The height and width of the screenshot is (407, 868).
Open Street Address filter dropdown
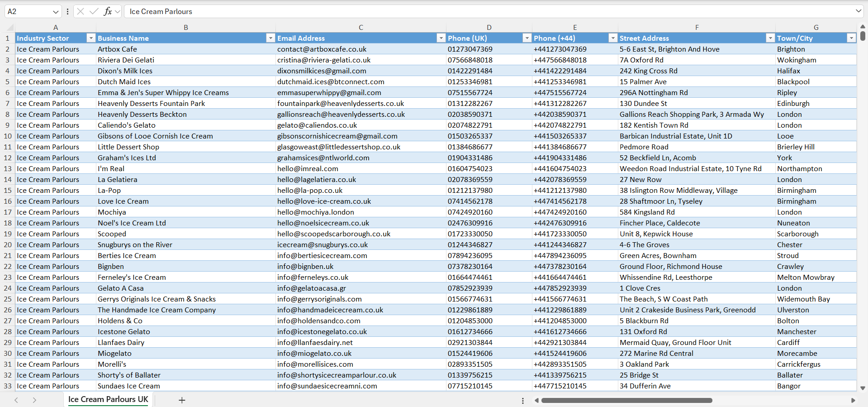tap(770, 38)
